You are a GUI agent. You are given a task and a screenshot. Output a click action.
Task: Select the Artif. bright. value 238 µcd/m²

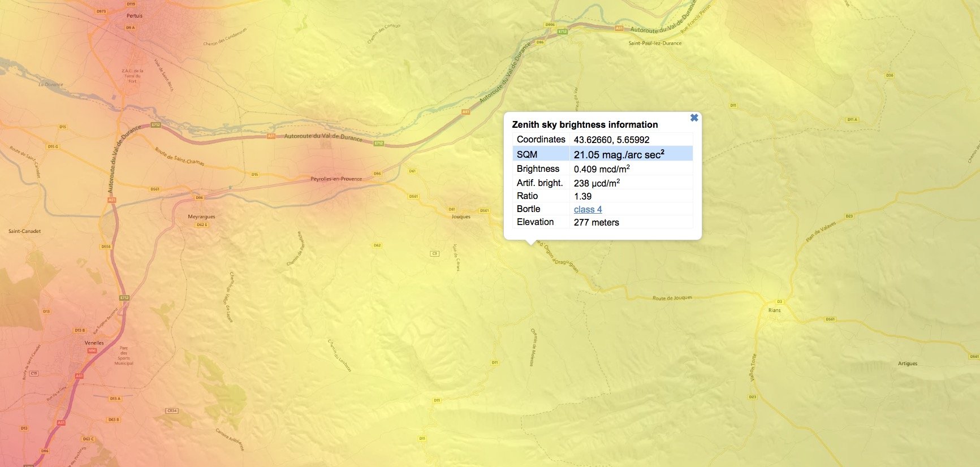[x=597, y=183]
